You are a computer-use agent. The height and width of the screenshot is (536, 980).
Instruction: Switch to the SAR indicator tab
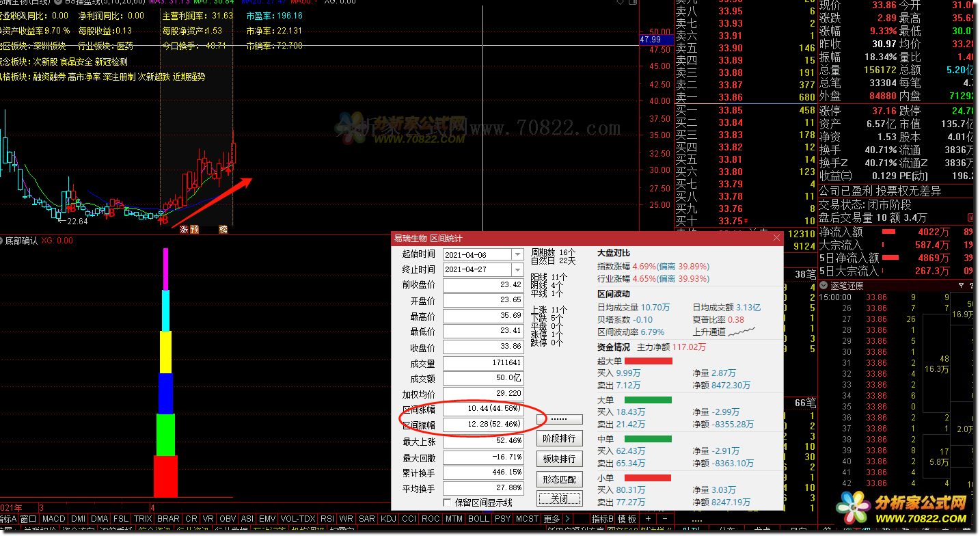(x=367, y=519)
